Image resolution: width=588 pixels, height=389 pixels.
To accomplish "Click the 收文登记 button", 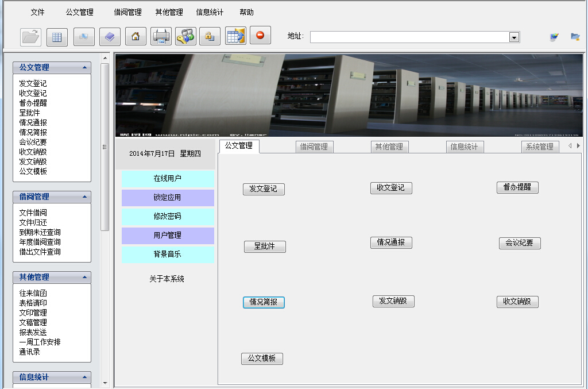I will [391, 188].
